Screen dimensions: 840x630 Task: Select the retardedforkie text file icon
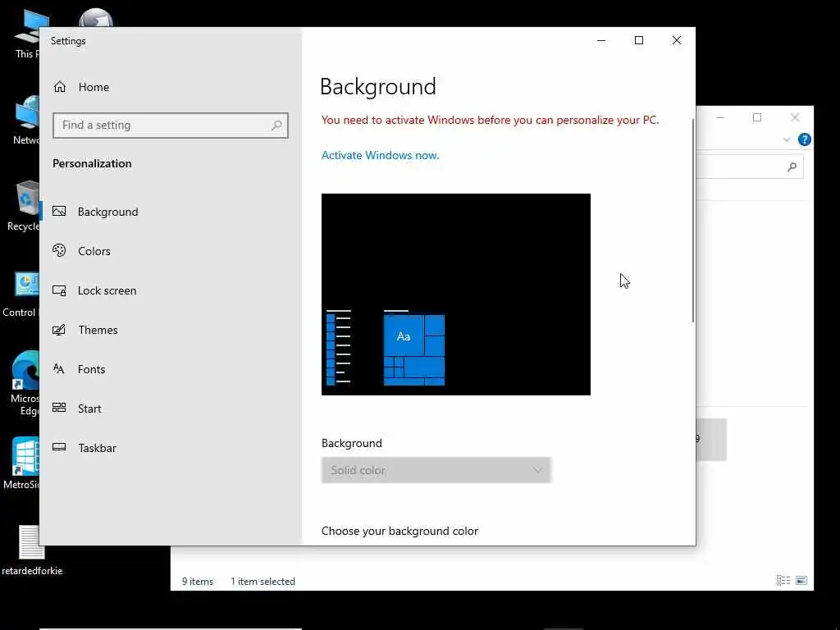tap(32, 550)
